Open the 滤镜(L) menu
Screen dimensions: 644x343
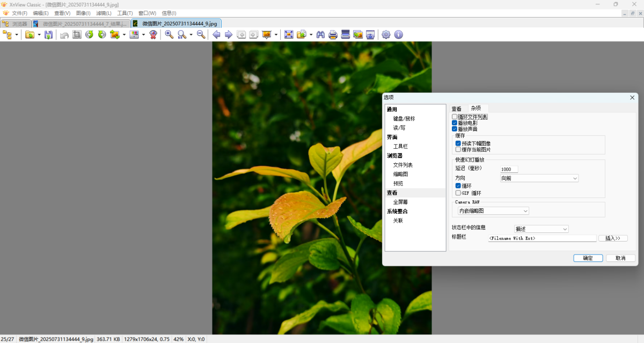pos(104,13)
